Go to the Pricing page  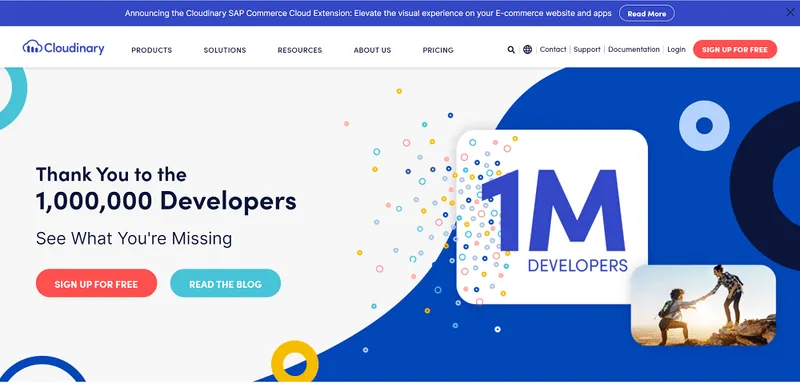[438, 50]
